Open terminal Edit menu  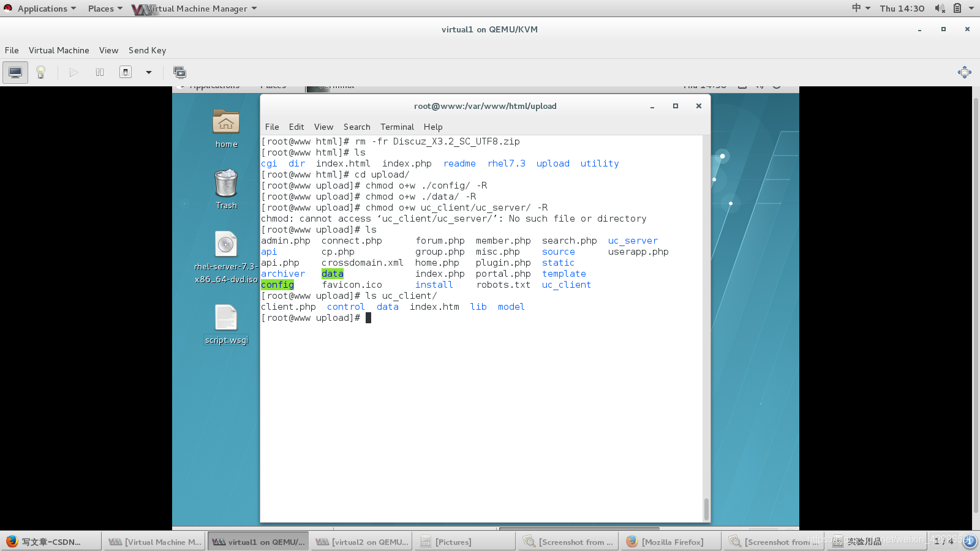[x=296, y=127]
